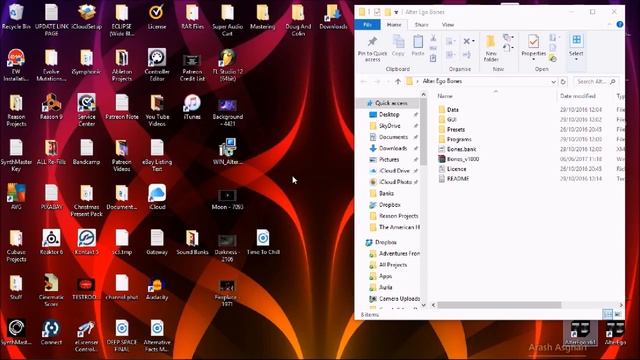Screen dimensions: 640x360
Task: Open the address bar history dropdown
Action: coord(553,82)
